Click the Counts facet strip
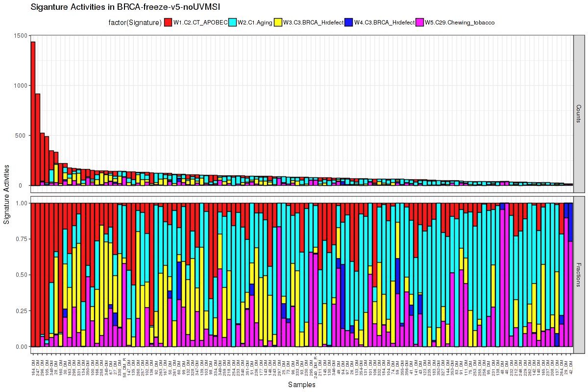Screen dimensions: 588x392 (579, 114)
